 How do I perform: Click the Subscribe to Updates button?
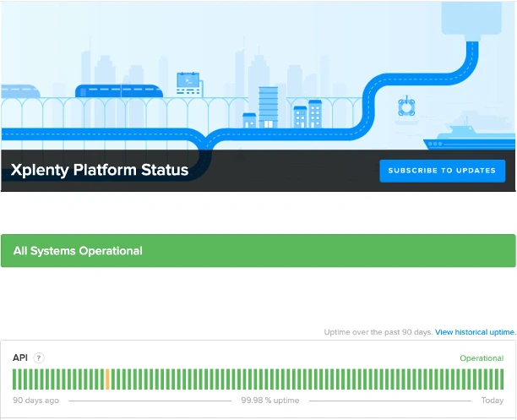[442, 171]
